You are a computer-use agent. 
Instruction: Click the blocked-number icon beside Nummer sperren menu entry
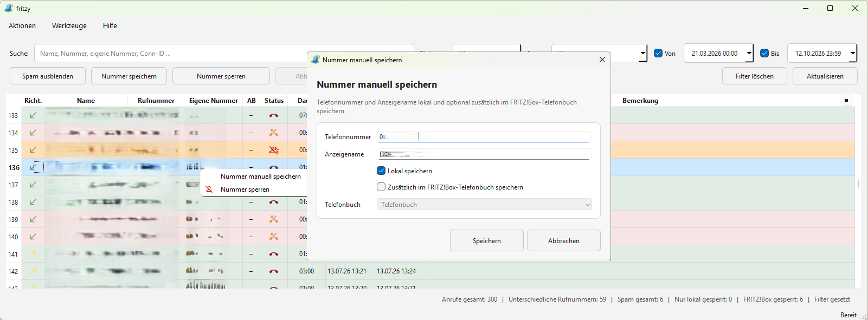209,190
